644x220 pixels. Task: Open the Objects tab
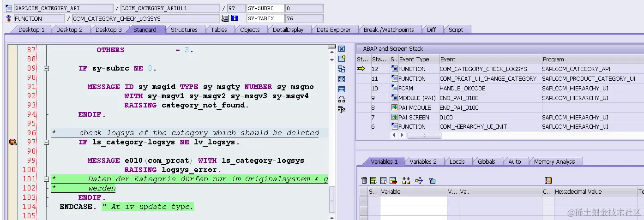click(250, 30)
